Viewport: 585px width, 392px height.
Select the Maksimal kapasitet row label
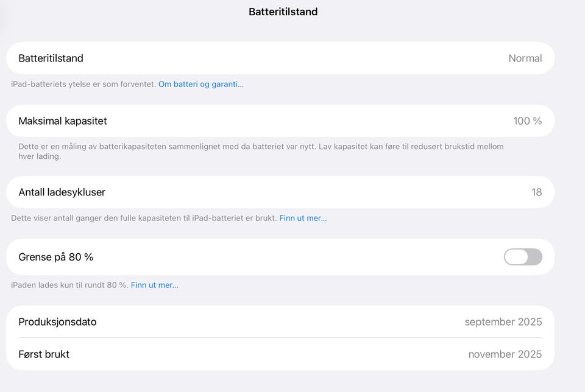coord(63,121)
